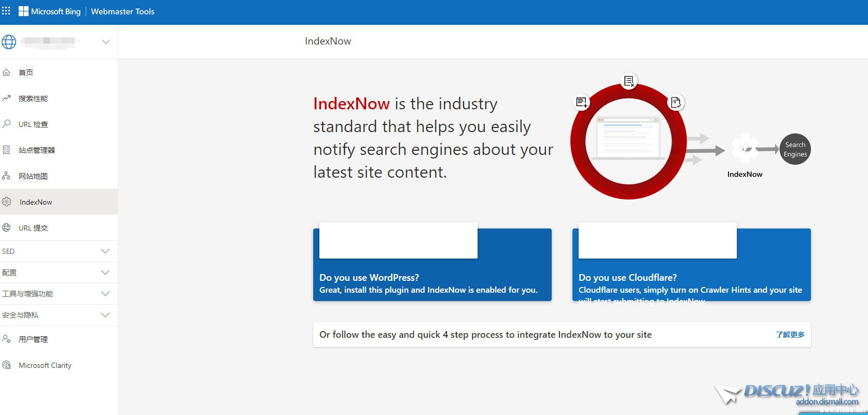
Task: Open the app launcher grid icon
Action: pos(6,11)
